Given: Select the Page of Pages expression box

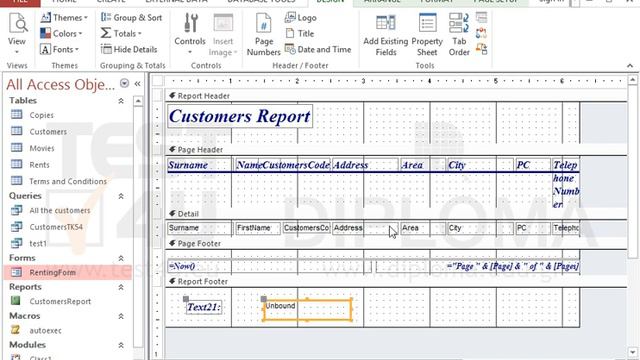Looking at the screenshot, I should (x=478, y=267).
